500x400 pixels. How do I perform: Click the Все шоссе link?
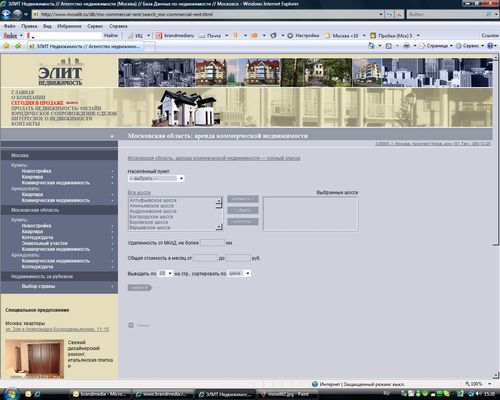point(139,193)
